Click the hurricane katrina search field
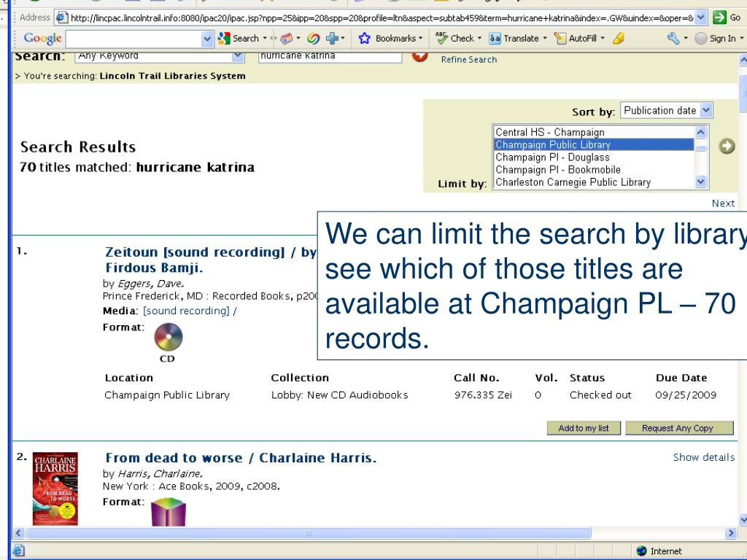This screenshot has width=747, height=560. 330,57
